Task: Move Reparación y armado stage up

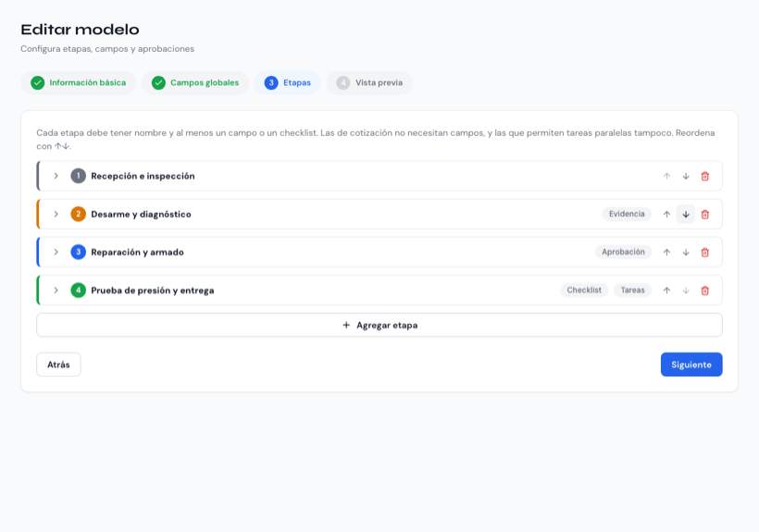Action: [x=666, y=253]
